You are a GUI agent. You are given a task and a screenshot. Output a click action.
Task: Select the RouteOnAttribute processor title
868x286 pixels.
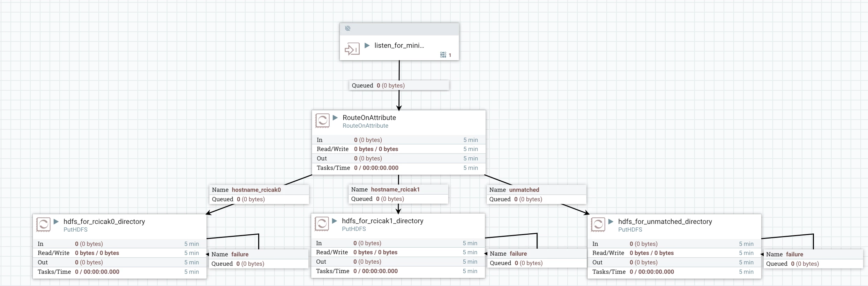coord(369,118)
